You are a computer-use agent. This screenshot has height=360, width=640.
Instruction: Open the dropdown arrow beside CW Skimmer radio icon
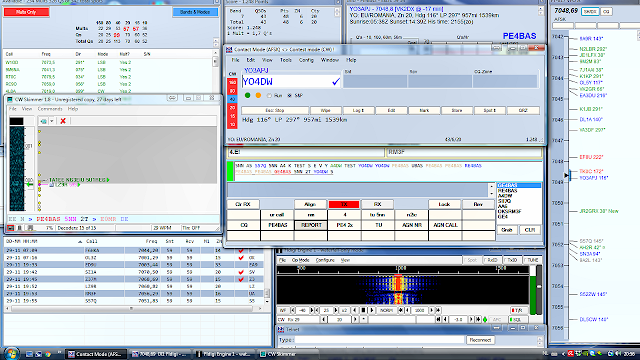coord(52,121)
